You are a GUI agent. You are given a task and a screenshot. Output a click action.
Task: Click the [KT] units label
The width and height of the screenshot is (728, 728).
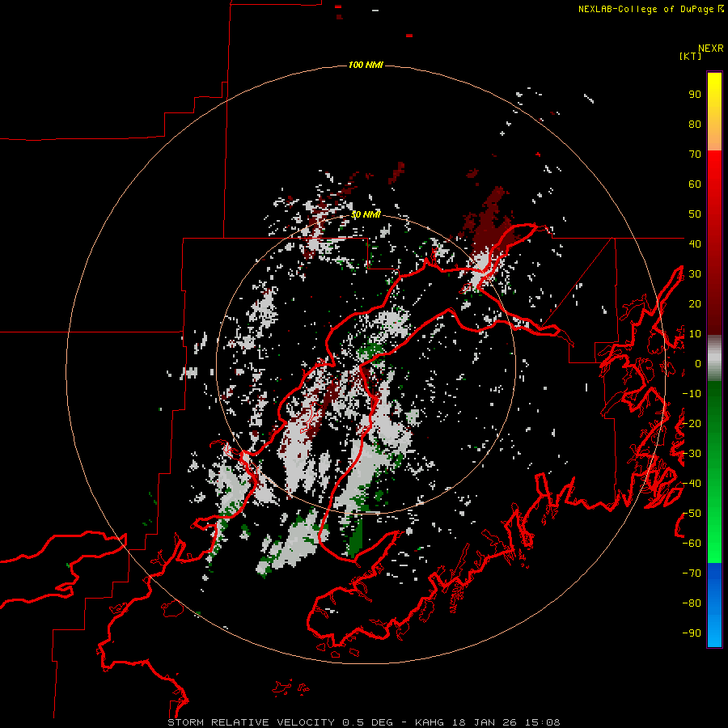tap(691, 56)
